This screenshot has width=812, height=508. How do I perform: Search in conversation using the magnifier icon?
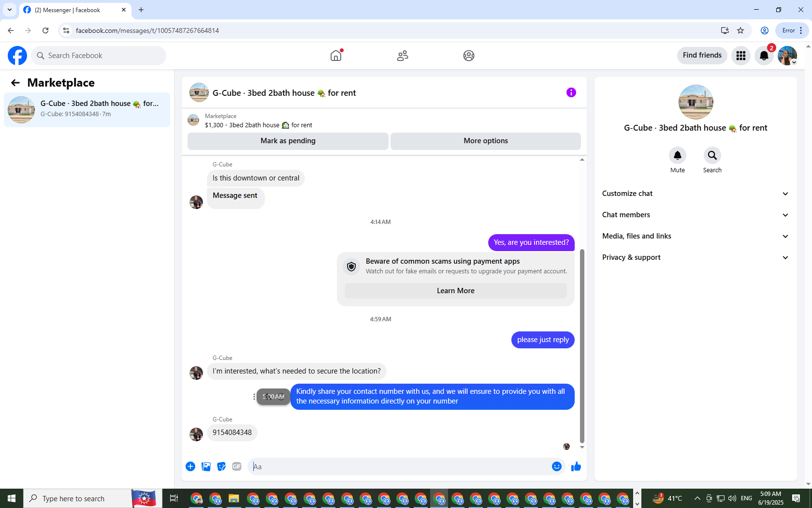[712, 155]
